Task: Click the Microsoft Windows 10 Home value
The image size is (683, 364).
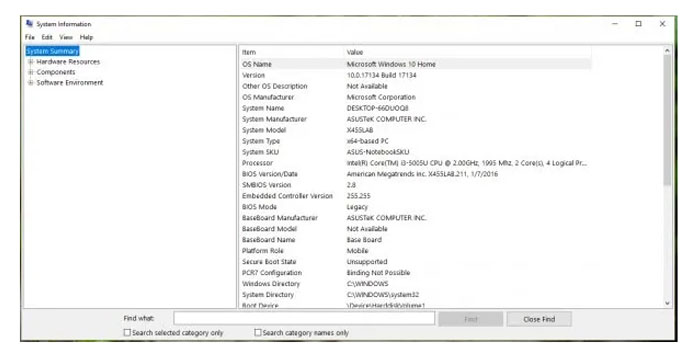Action: (391, 64)
